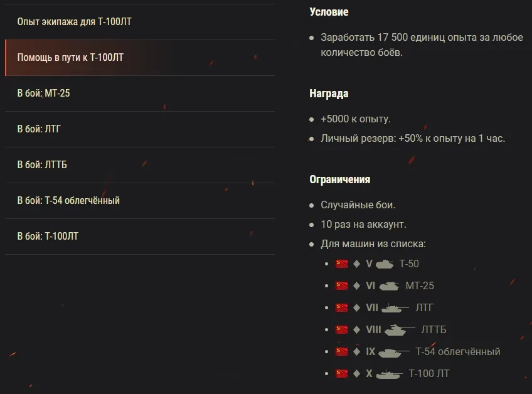Click the МТ-25 tank silhouette icon
Viewport: 532px width, 394px height.
(x=388, y=286)
